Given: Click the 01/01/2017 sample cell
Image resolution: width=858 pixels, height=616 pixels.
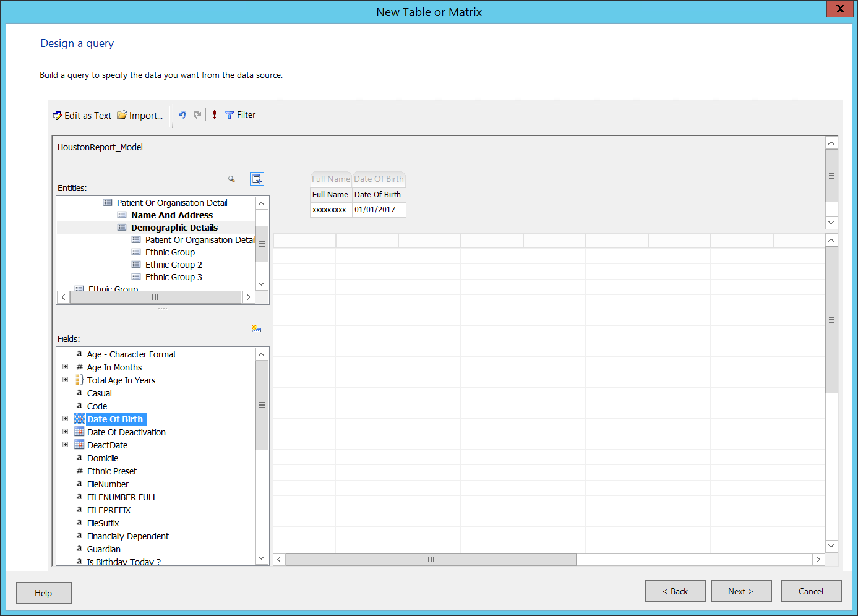Looking at the screenshot, I should pyautogui.click(x=379, y=210).
